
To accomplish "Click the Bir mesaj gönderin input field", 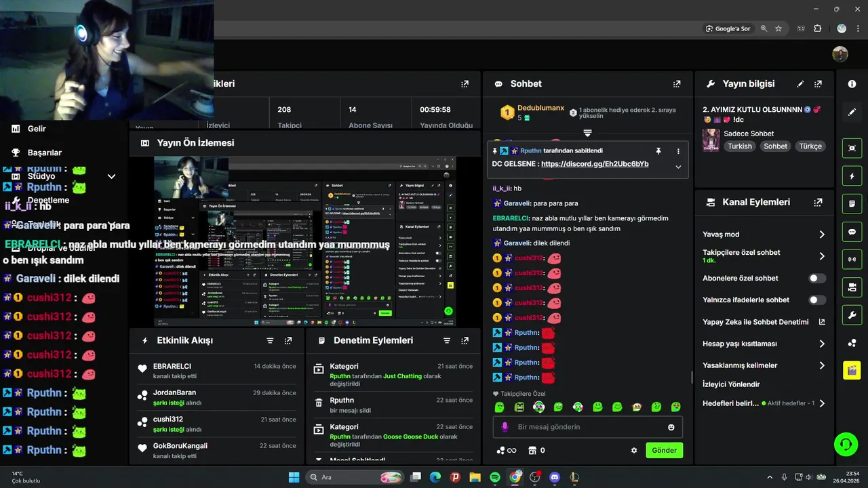I will pos(587,427).
